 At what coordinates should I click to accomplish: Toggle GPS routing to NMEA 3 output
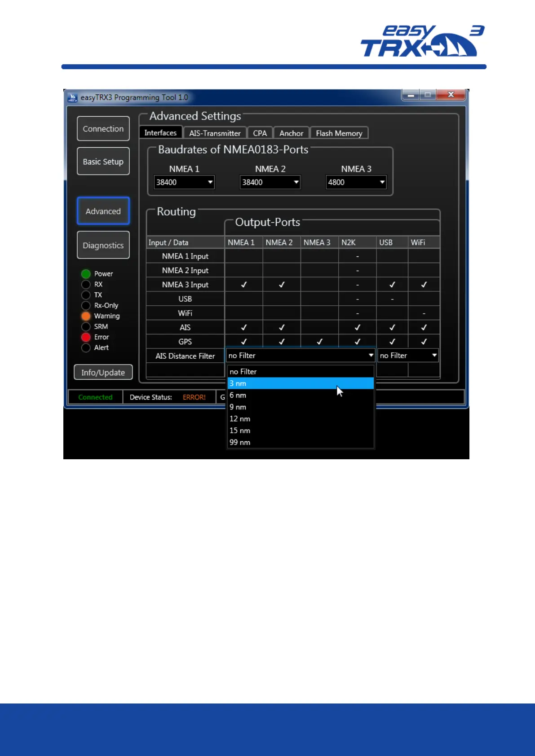click(319, 342)
